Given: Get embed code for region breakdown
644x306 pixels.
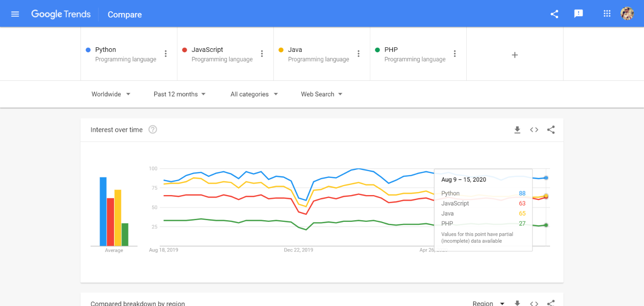Looking at the screenshot, I should pyautogui.click(x=534, y=303).
